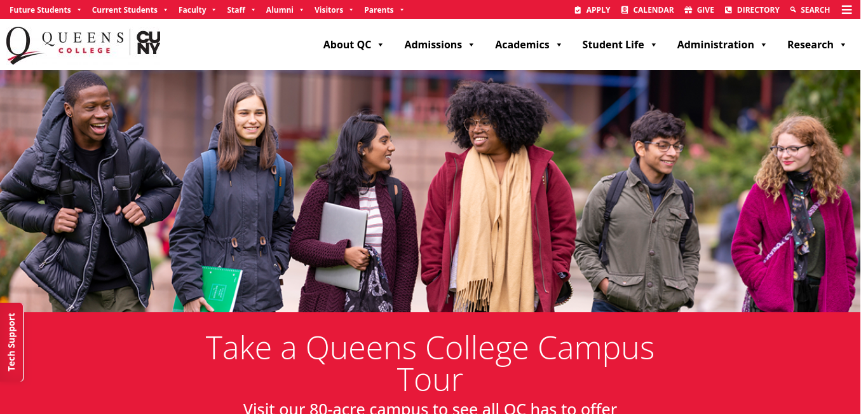The image size is (868, 414).
Task: Open the Administration menu
Action: pyautogui.click(x=722, y=45)
